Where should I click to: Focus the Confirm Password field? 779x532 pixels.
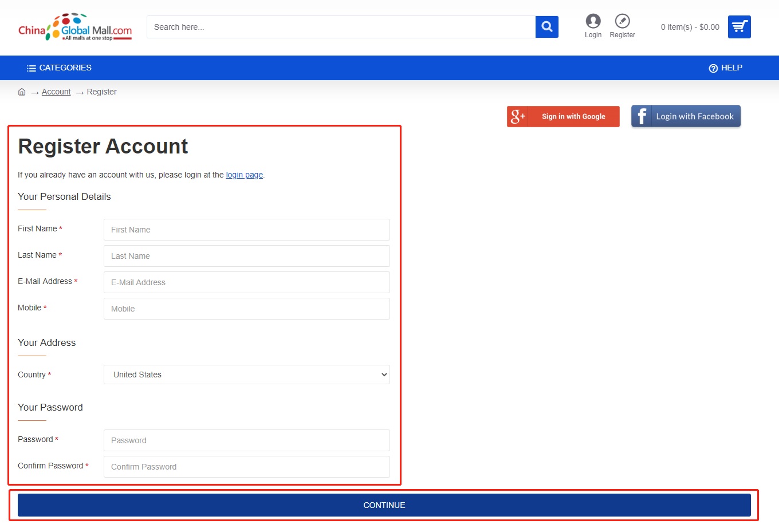click(247, 467)
